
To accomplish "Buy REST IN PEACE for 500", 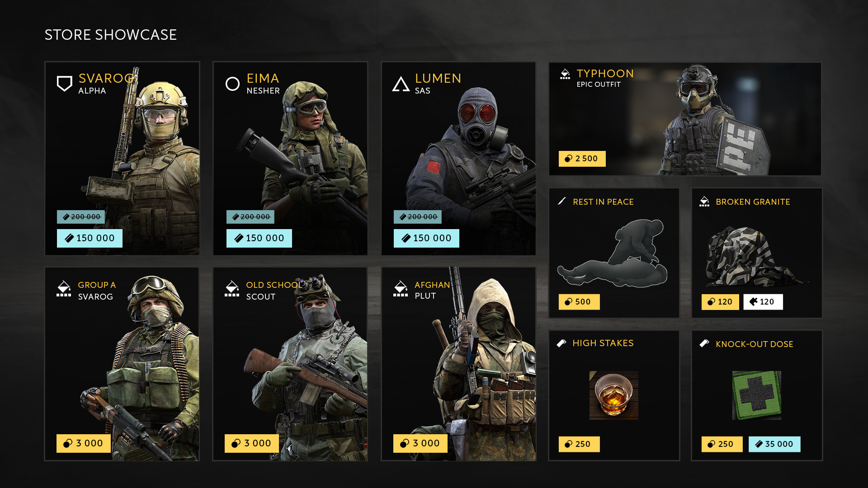I will point(579,302).
